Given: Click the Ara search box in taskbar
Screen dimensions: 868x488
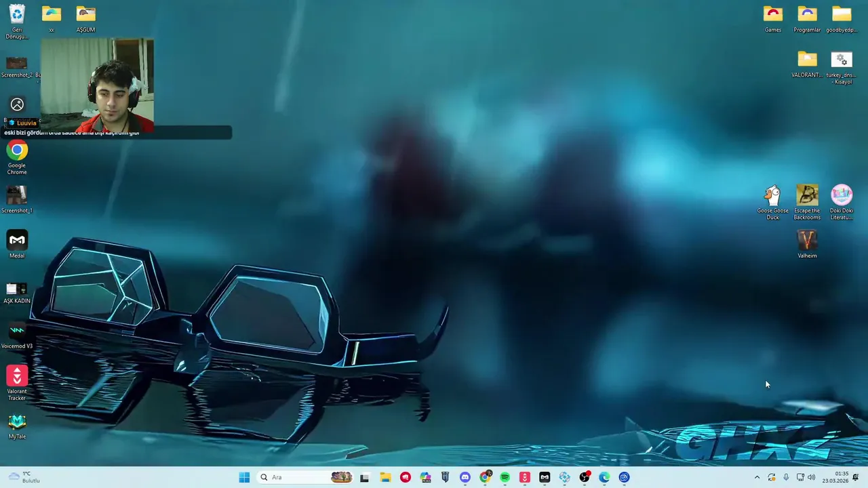Looking at the screenshot, I should 305,477.
